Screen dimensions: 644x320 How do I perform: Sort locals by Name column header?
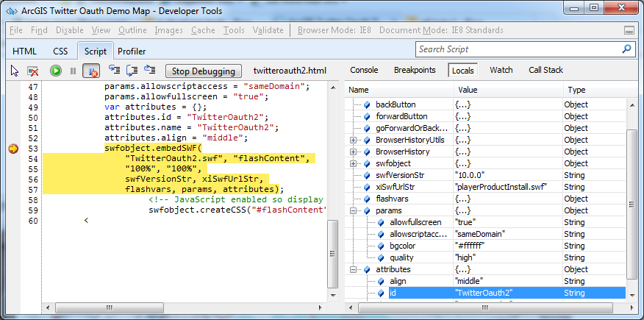tap(399, 90)
